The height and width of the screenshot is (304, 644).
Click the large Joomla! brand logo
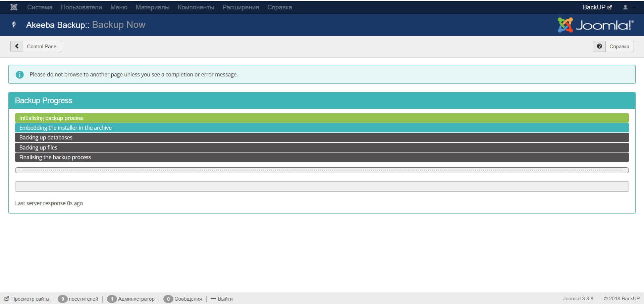595,25
